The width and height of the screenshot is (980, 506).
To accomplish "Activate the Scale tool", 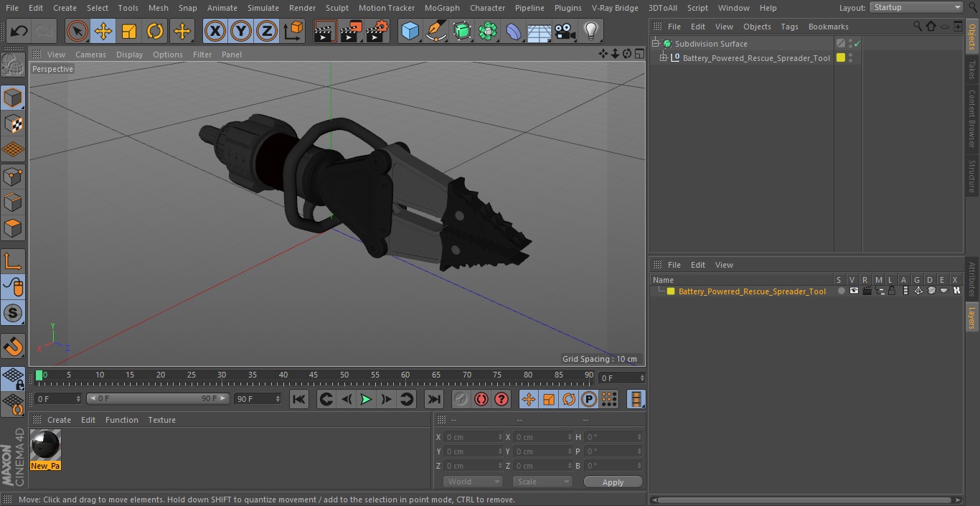I will coord(129,31).
